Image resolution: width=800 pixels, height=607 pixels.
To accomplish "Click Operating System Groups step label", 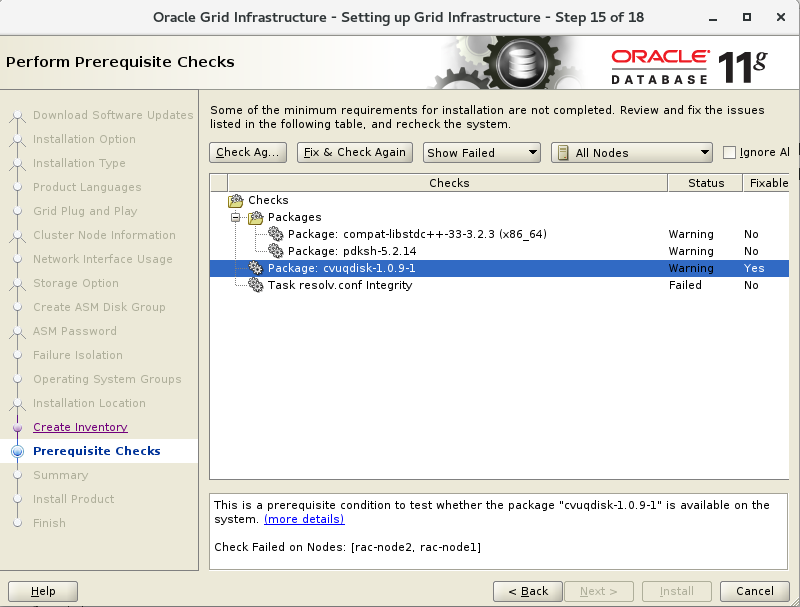I will pos(107,378).
